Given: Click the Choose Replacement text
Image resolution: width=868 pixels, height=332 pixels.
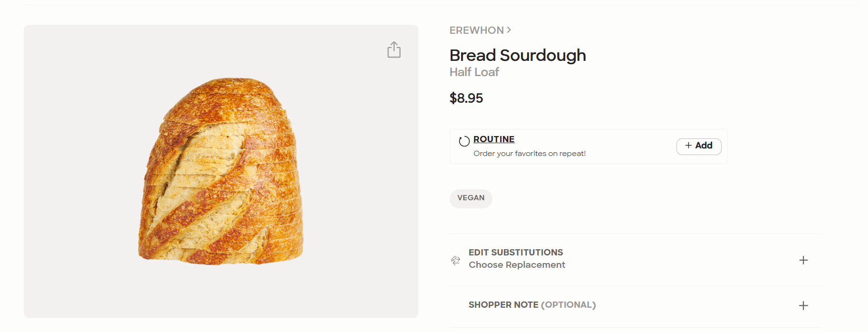Looking at the screenshot, I should 517,265.
